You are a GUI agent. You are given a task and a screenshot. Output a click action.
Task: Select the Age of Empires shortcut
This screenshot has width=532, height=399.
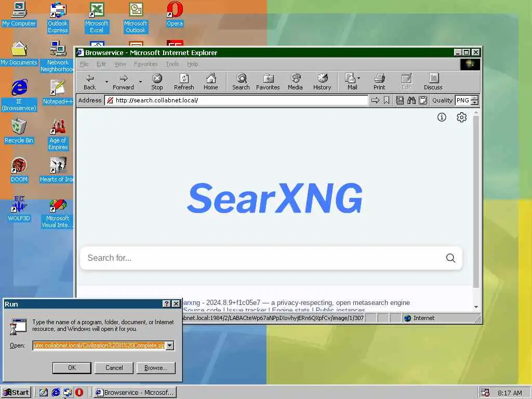[x=58, y=135]
